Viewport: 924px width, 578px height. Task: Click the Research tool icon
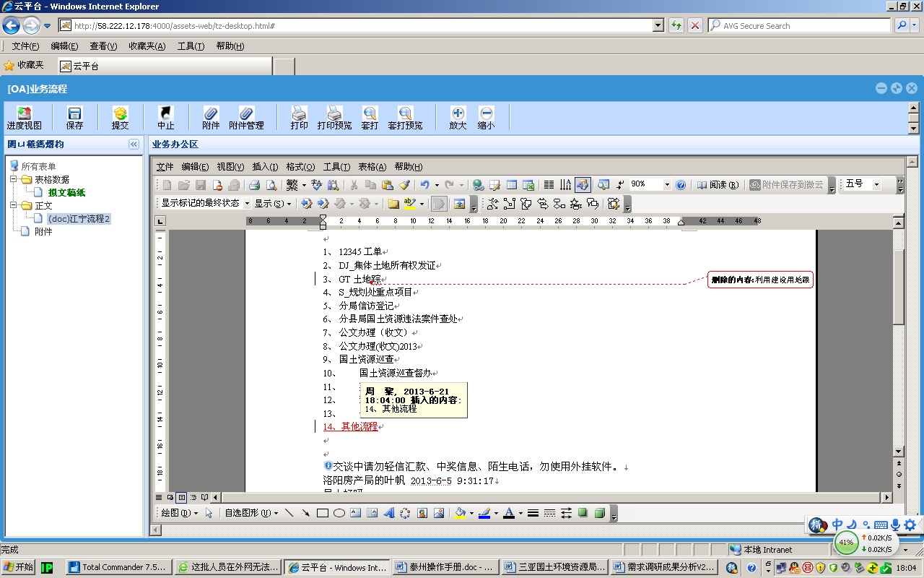[x=333, y=185]
